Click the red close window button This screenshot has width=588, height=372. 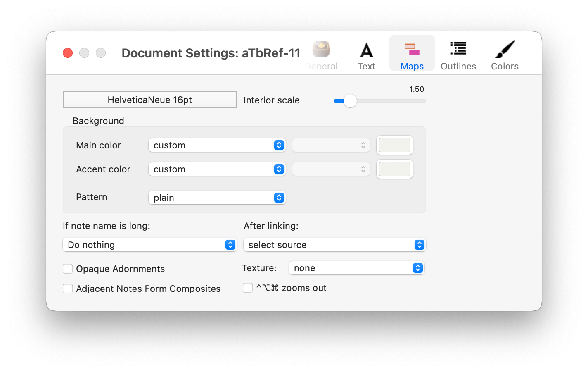[68, 53]
